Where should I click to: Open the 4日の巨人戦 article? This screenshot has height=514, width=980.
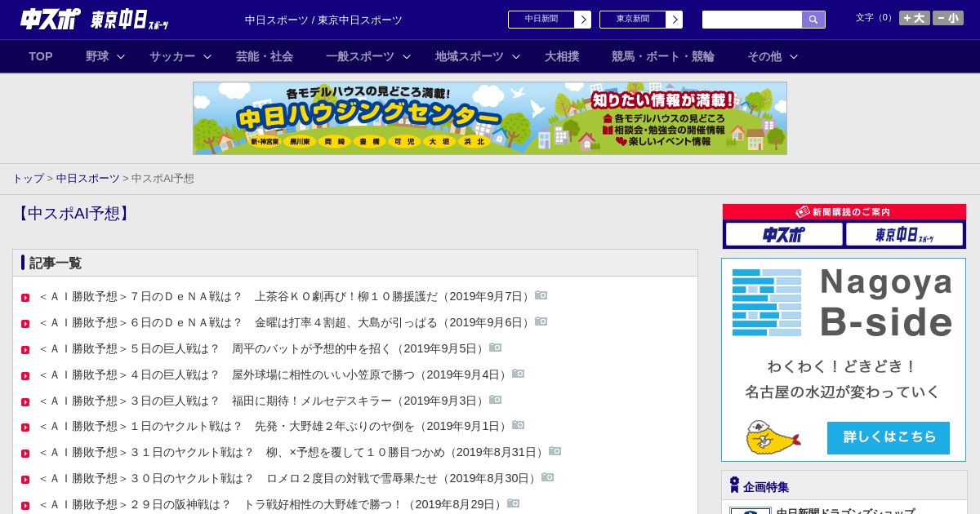click(x=274, y=374)
